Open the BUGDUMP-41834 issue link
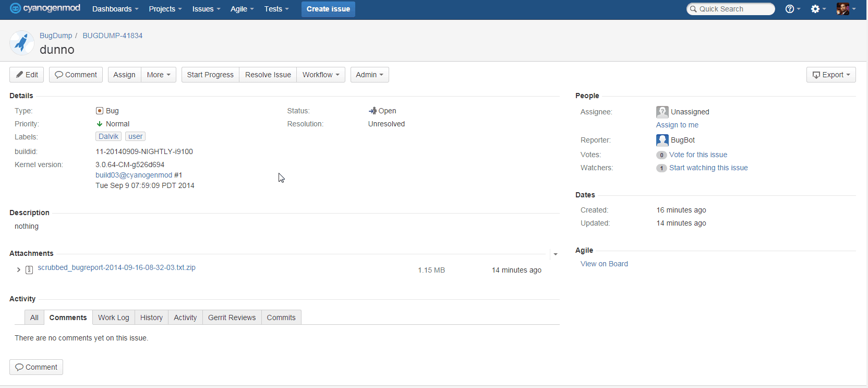The image size is (868, 388). click(x=113, y=36)
